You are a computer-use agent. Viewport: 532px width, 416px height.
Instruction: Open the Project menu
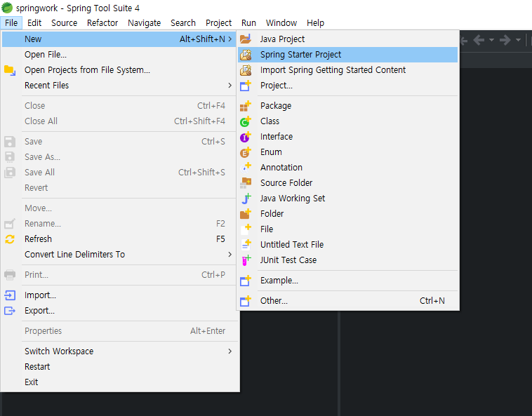(218, 22)
